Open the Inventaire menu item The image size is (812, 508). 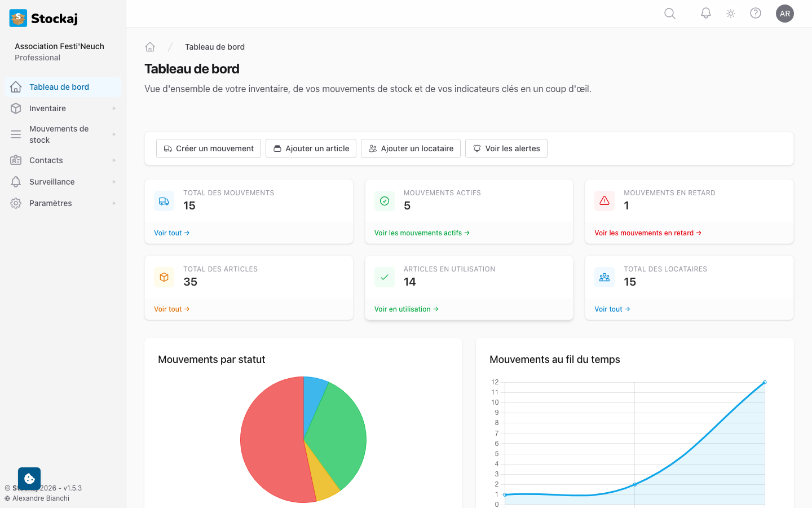click(63, 108)
